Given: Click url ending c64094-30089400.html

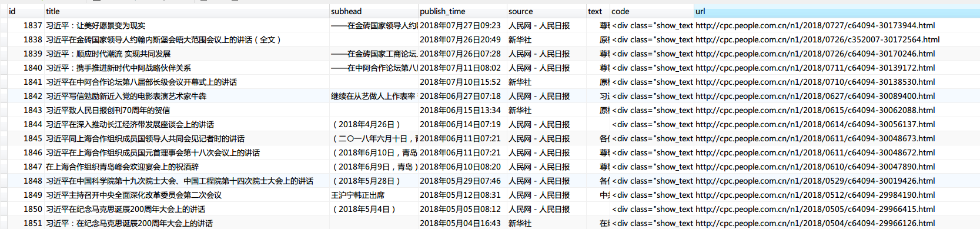Looking at the screenshot, I should 815,96.
